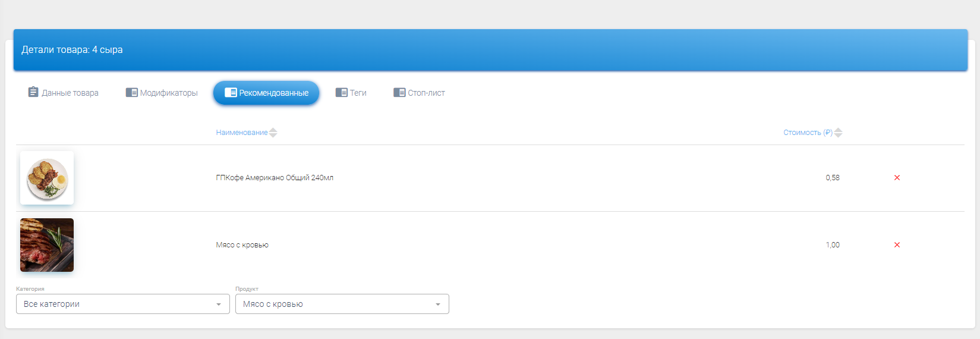Click the Теги tab icon

pos(341,93)
